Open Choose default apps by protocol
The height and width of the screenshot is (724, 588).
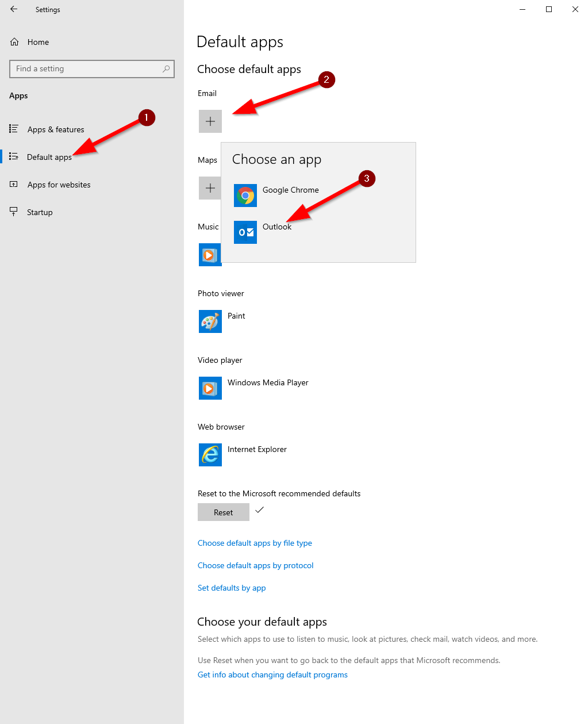(256, 566)
